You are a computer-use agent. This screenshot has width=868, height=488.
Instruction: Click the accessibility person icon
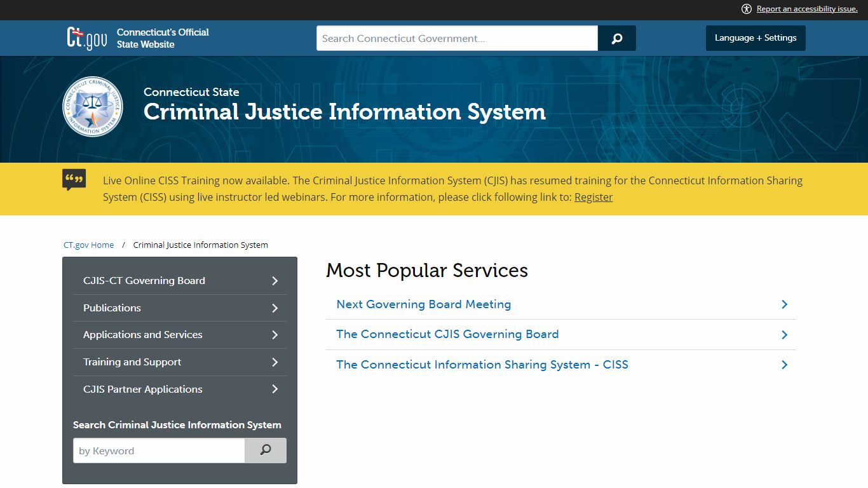(747, 9)
